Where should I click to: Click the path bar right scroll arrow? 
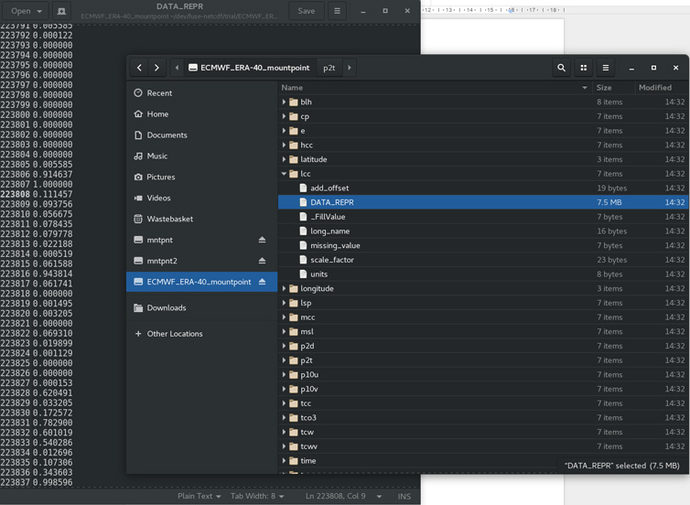(x=349, y=68)
